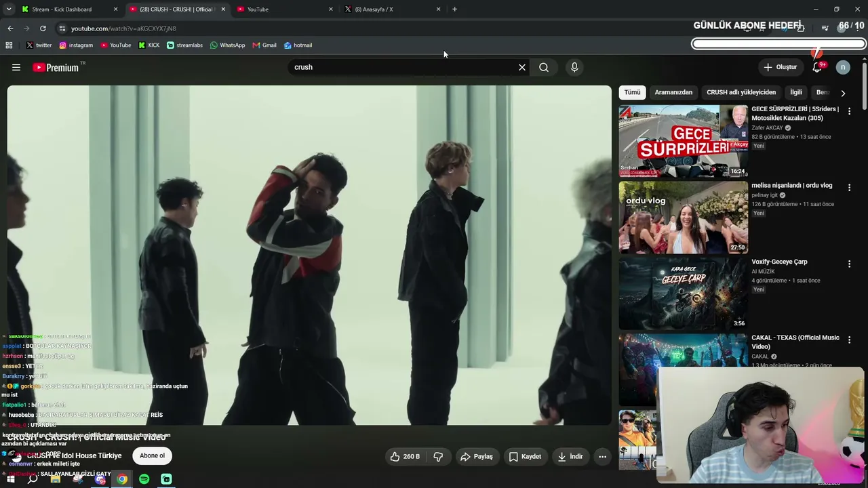The image size is (868, 488).
Task: Open the pelinay igit channel link
Action: pyautogui.click(x=765, y=195)
